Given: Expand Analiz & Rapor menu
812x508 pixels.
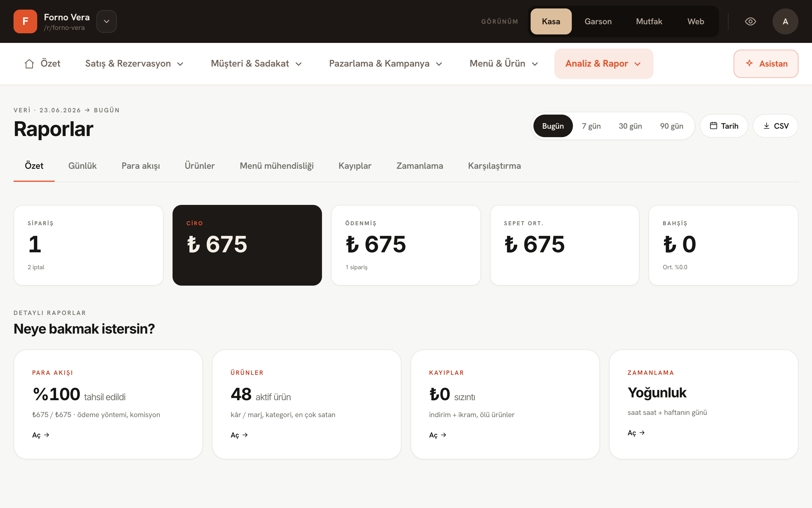Looking at the screenshot, I should (x=604, y=63).
